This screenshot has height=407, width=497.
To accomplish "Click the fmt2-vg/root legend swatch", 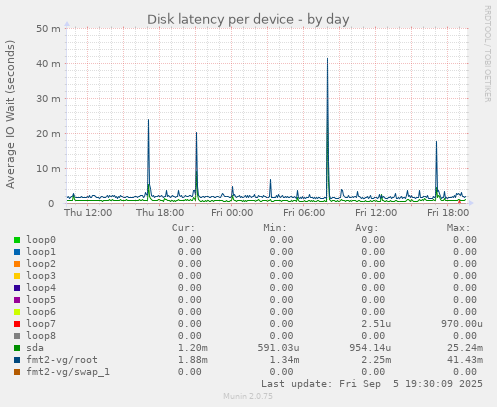I will 17,360.
